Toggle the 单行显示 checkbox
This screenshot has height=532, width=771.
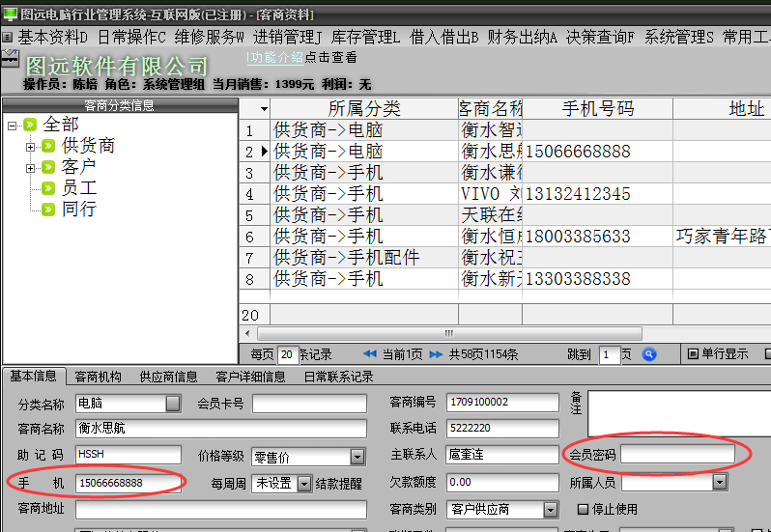[693, 354]
